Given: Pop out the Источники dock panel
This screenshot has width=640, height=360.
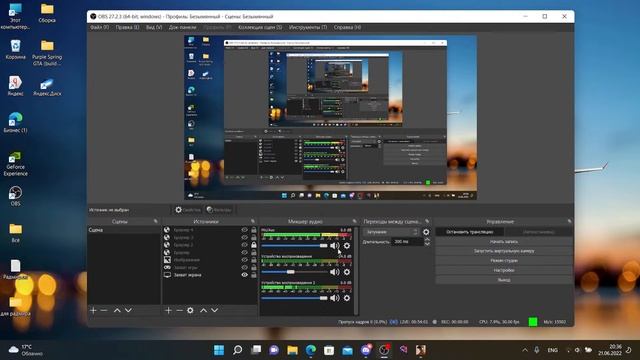Looking at the screenshot, I should pos(253,221).
